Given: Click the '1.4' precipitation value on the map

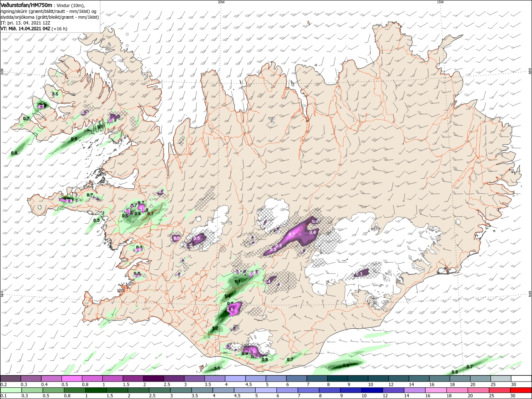Looking at the screenshot, I should (227, 296).
